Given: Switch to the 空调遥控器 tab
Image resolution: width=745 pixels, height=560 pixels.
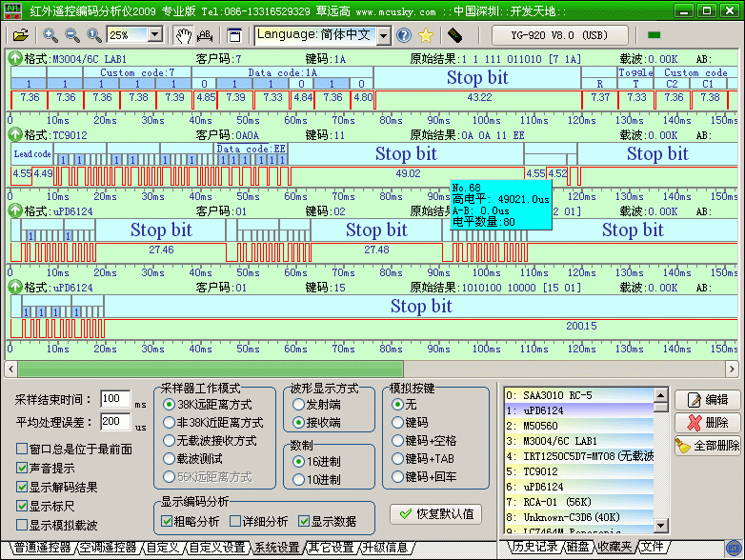Looking at the screenshot, I should click(x=108, y=548).
